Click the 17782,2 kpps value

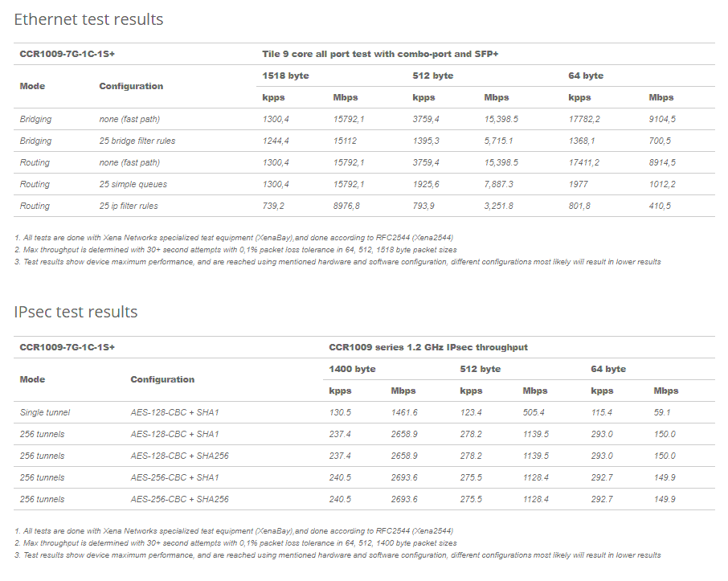584,120
